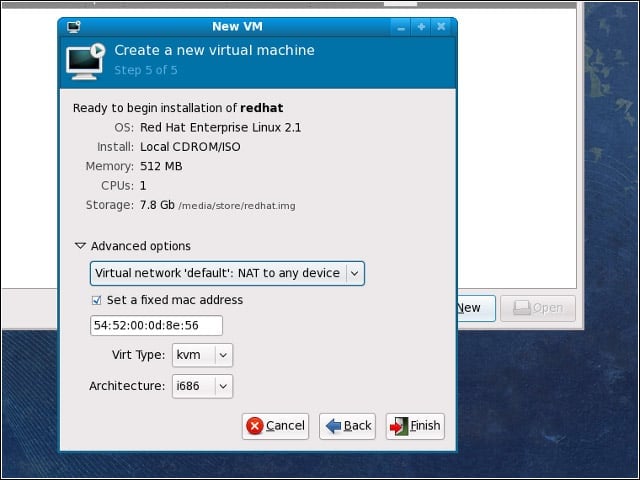The height and width of the screenshot is (480, 640).
Task: Click the New VM title bar text
Action: click(x=238, y=27)
